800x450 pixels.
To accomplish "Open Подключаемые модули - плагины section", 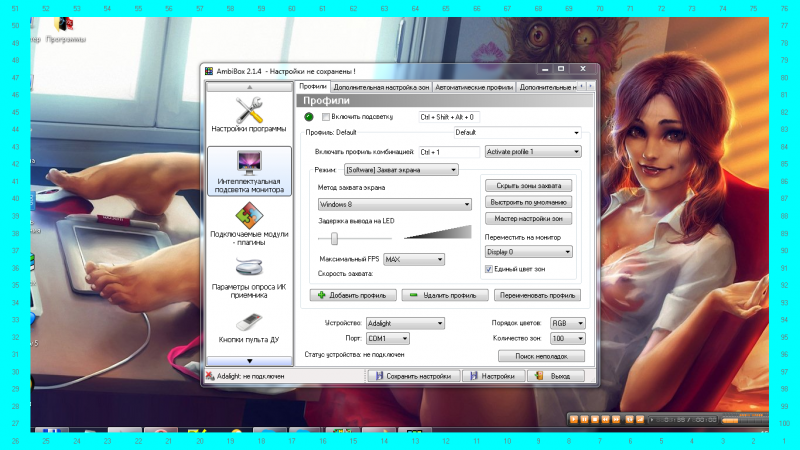I will 249,224.
